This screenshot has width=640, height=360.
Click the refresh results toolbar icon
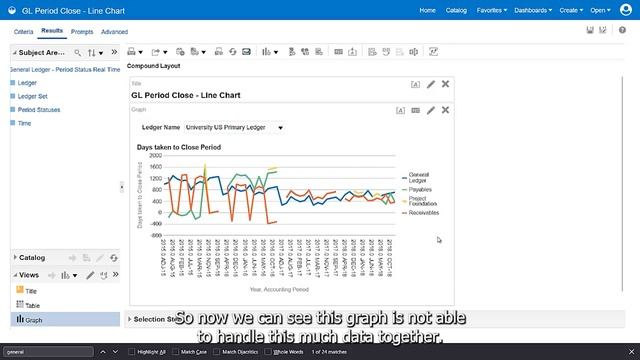(233, 52)
